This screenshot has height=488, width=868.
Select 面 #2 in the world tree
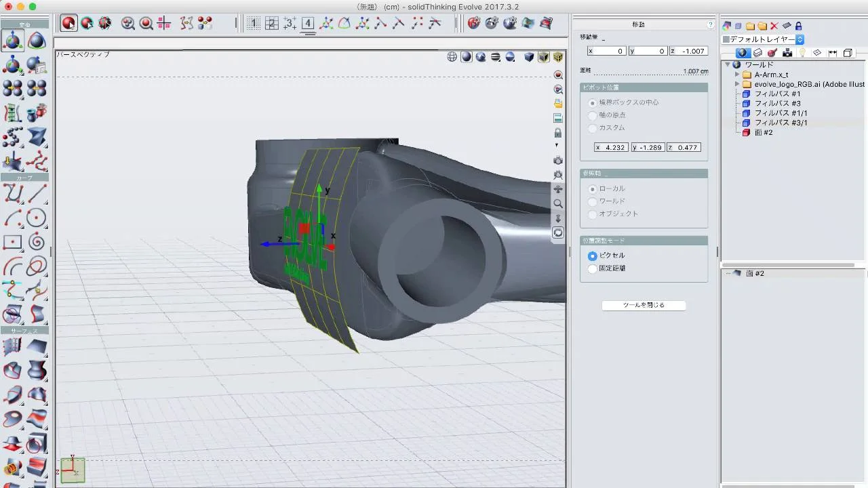[x=764, y=132]
